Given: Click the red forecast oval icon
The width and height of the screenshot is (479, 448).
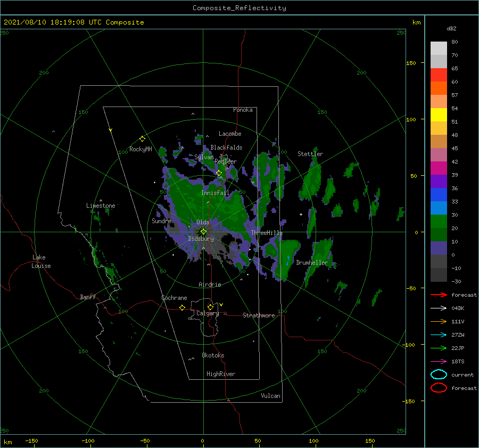Looking at the screenshot, I should click(x=439, y=388).
